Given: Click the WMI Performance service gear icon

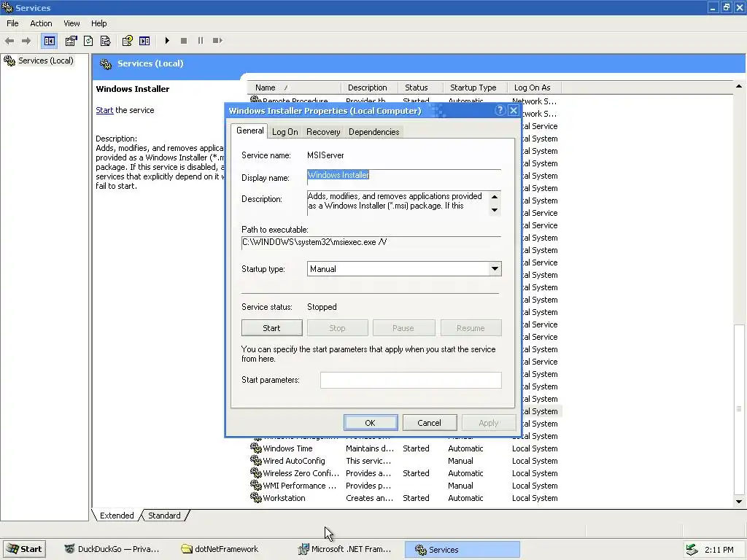Looking at the screenshot, I should click(256, 485).
